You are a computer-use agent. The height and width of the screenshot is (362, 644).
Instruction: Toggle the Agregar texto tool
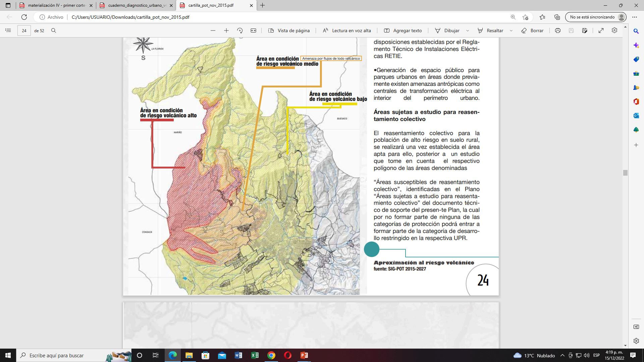[x=403, y=31]
